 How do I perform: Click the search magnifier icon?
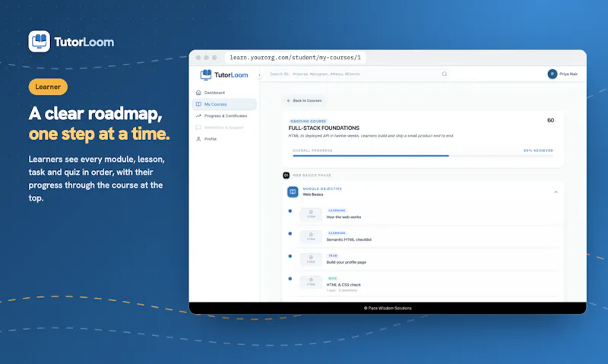(445, 74)
